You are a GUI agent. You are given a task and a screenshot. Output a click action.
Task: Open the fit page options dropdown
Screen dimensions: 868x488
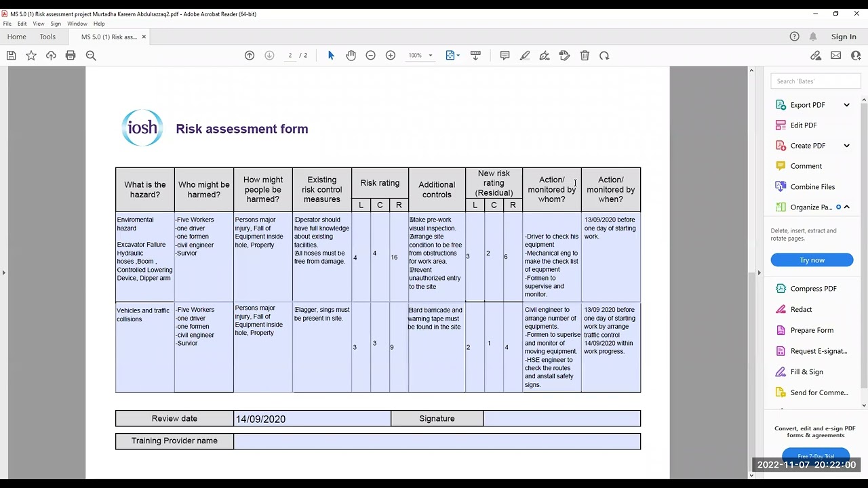click(452, 56)
